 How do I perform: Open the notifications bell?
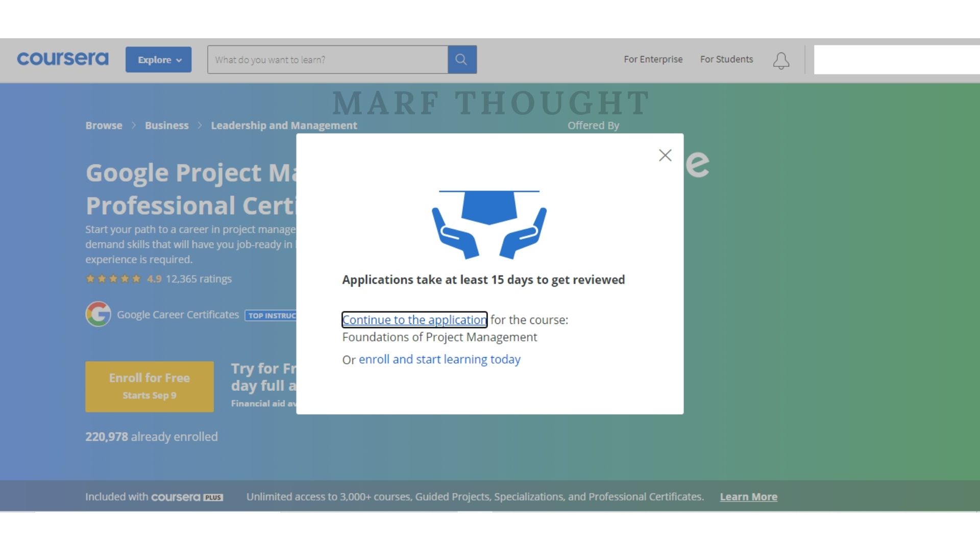tap(780, 61)
